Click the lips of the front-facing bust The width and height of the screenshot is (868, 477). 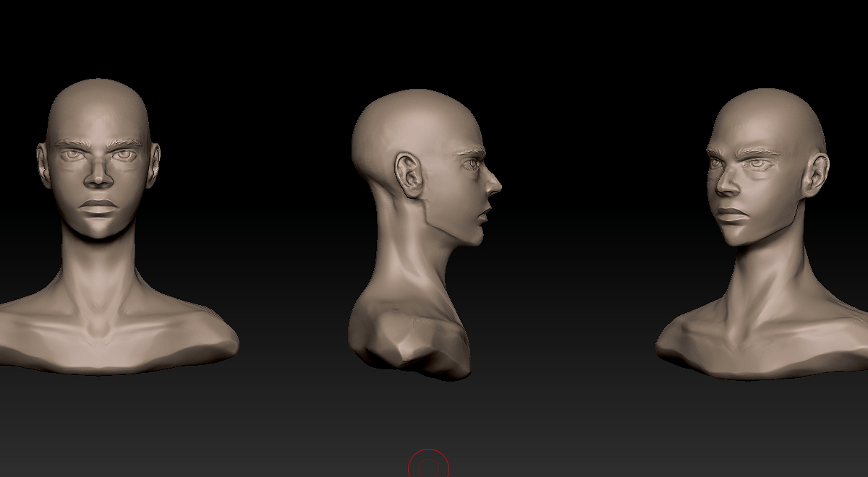point(99,206)
